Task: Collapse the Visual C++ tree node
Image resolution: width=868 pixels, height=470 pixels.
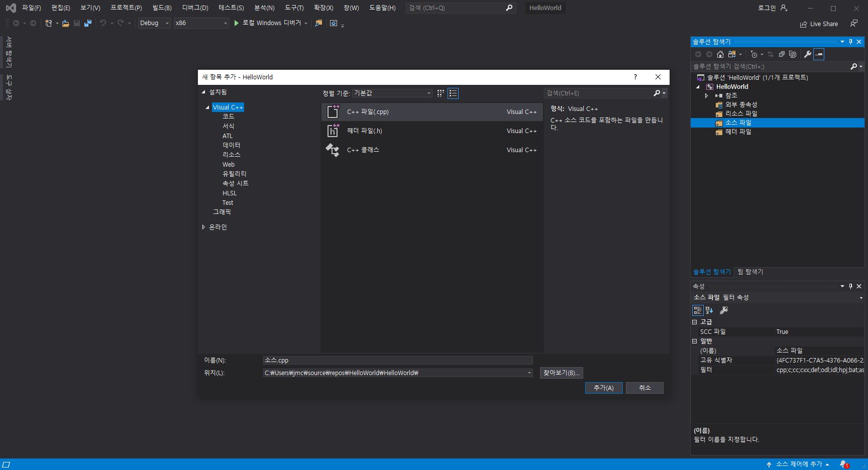Action: click(x=207, y=107)
